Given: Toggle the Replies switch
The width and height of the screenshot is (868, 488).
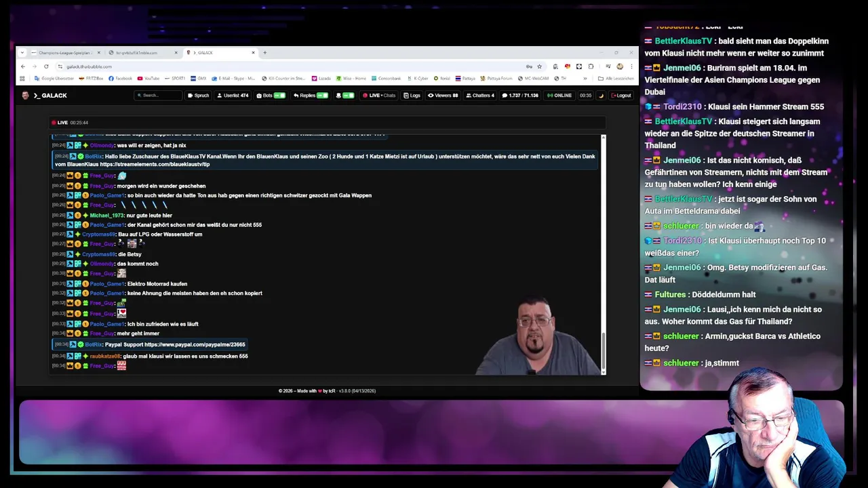Looking at the screenshot, I should tap(322, 96).
